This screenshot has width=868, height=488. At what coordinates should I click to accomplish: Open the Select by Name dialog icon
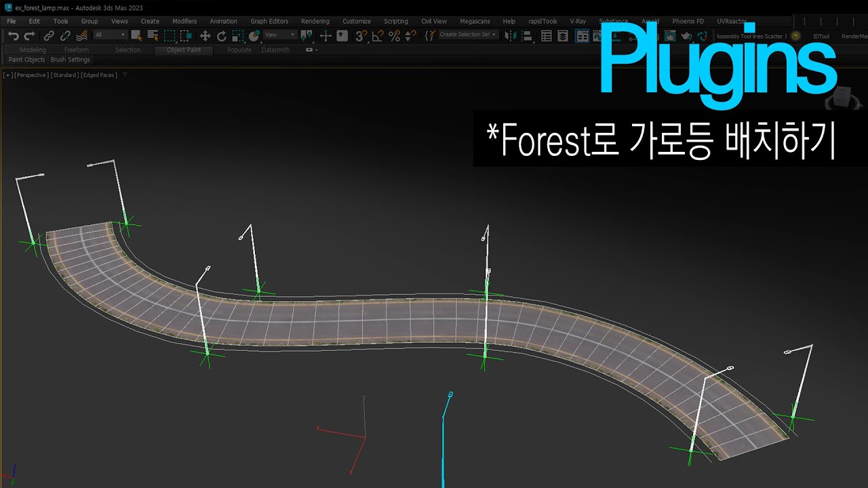tap(153, 35)
